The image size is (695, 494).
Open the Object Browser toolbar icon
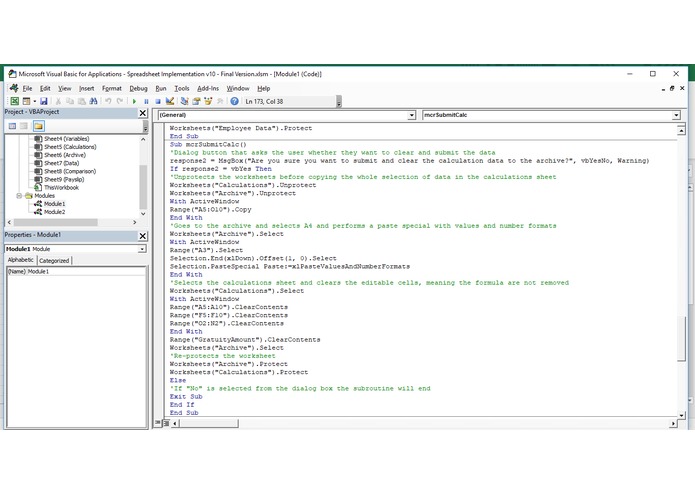[x=208, y=101]
